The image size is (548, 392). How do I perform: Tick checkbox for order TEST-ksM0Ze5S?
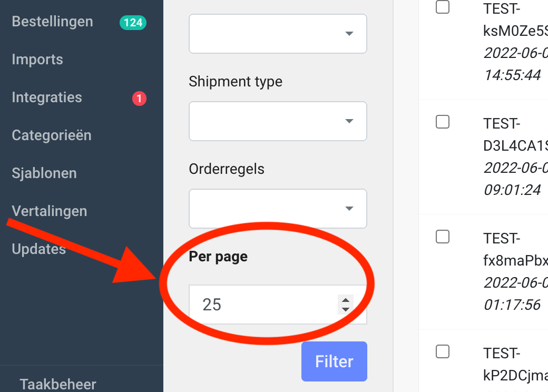point(443,7)
